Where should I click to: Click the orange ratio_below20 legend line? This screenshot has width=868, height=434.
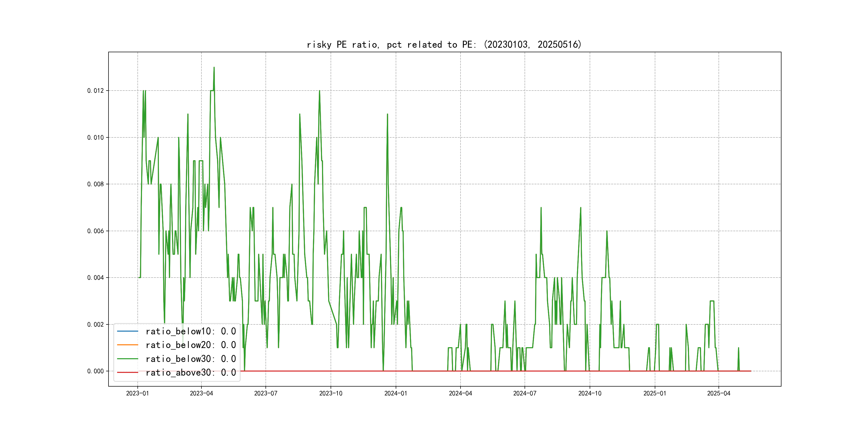tap(127, 345)
